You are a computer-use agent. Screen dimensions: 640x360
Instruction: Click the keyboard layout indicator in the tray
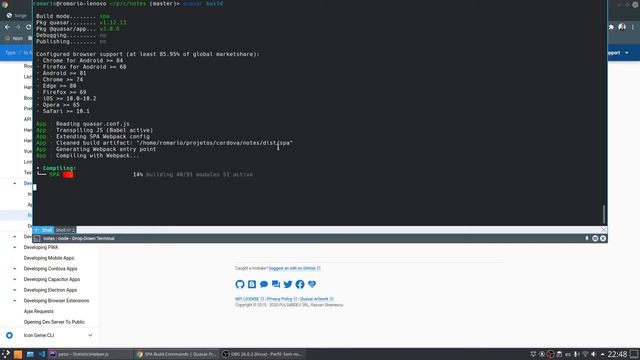pyautogui.click(x=568, y=354)
